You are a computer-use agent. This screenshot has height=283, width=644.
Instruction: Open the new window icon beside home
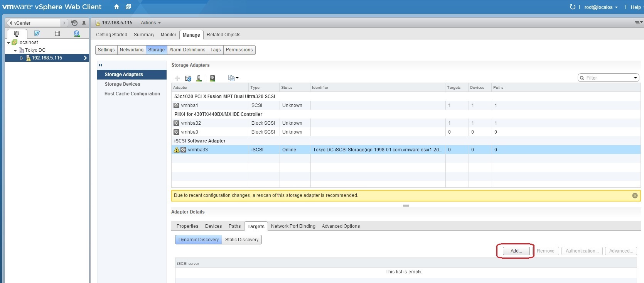pyautogui.click(x=128, y=7)
